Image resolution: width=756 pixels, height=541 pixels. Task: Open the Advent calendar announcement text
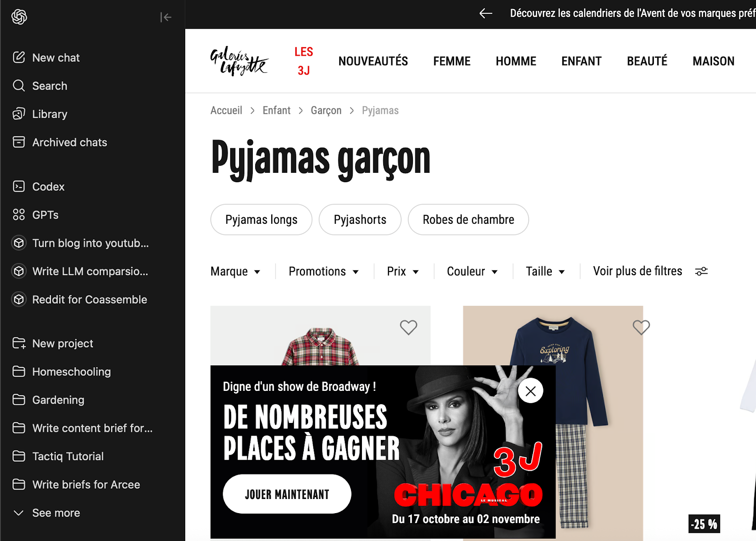tap(633, 13)
